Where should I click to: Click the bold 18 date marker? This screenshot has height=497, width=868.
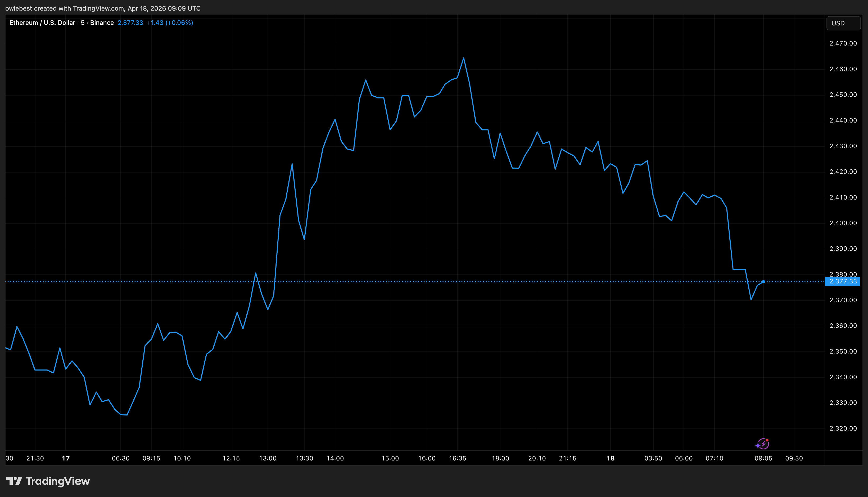[x=610, y=458]
